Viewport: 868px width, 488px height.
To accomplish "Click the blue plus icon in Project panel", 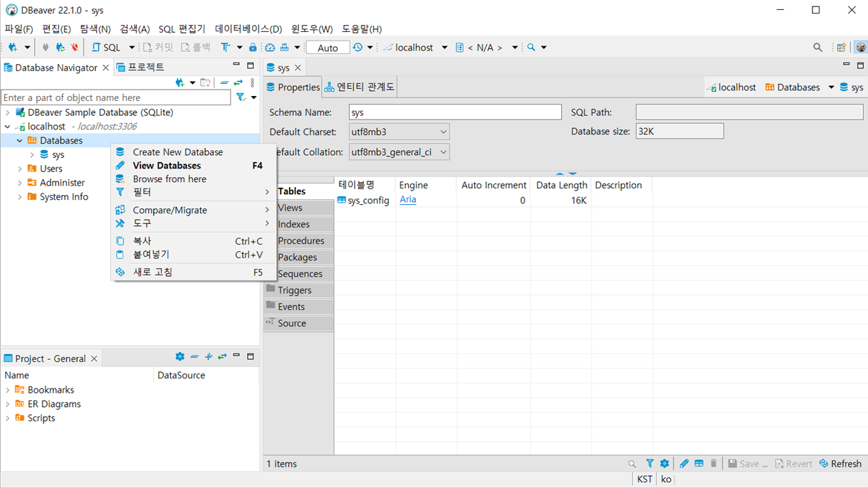I will [209, 357].
